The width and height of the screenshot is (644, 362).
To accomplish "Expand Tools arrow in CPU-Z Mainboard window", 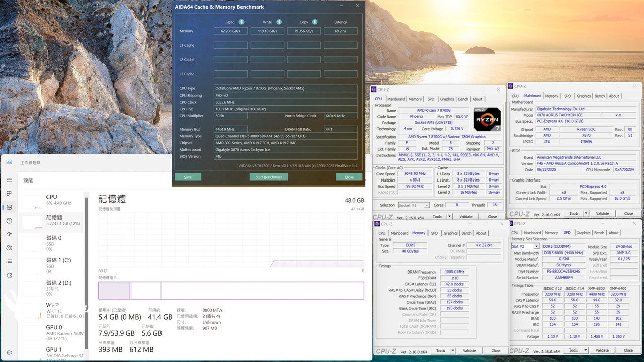I will coord(586,213).
